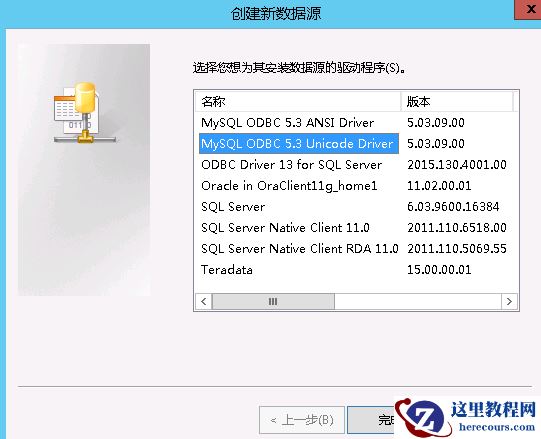Click the left scroll arrow of list
The image size is (541, 439).
coord(204,301)
